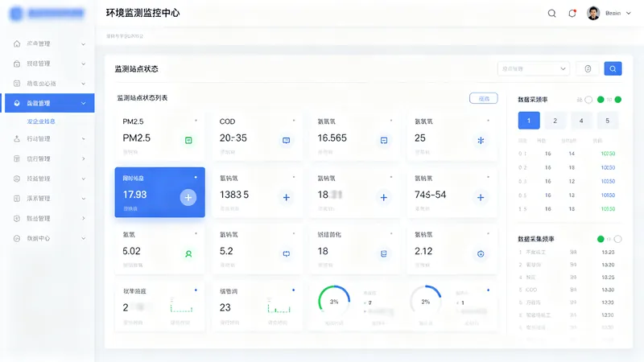Click the message icon on the 16.565 card
Image resolution: width=644 pixels, height=362 pixels.
click(x=384, y=140)
